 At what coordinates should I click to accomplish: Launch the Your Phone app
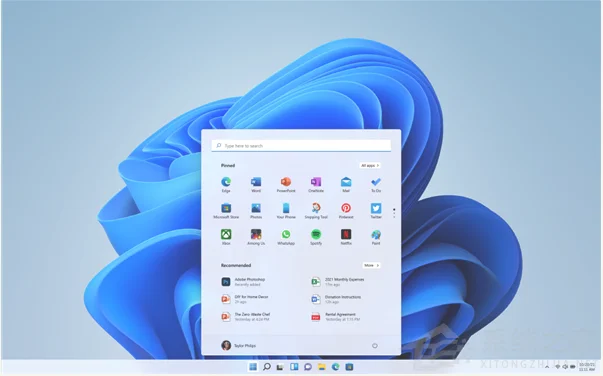coord(286,211)
